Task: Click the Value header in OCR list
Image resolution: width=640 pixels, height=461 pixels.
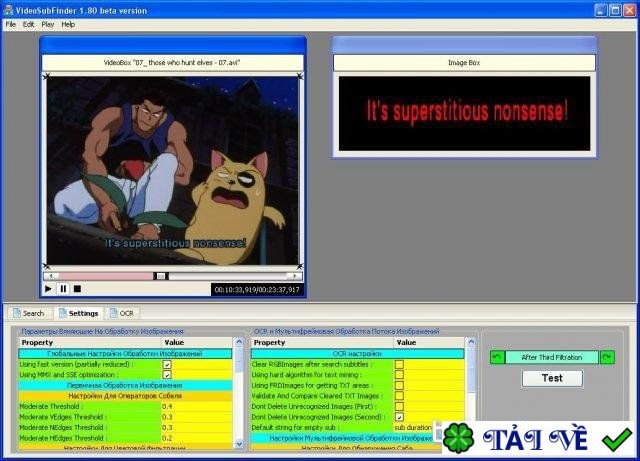Action: click(429, 343)
